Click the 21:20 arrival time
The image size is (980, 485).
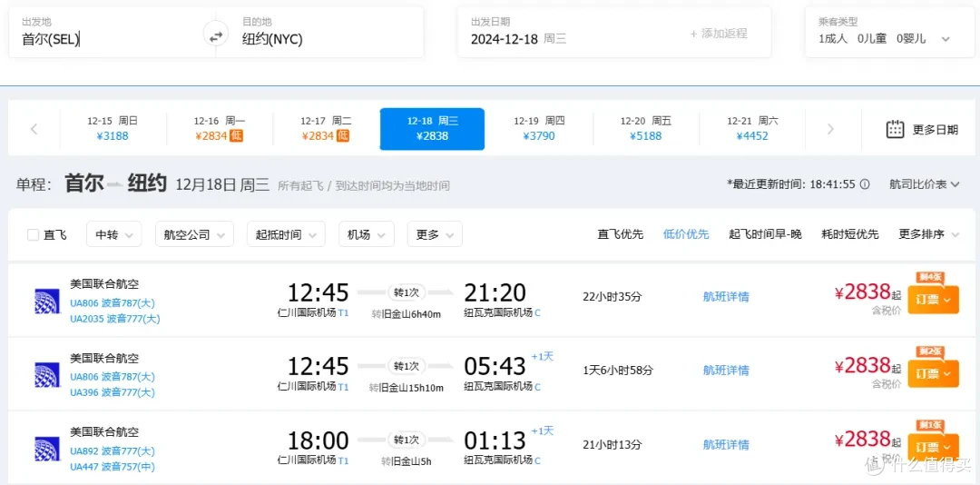(495, 292)
